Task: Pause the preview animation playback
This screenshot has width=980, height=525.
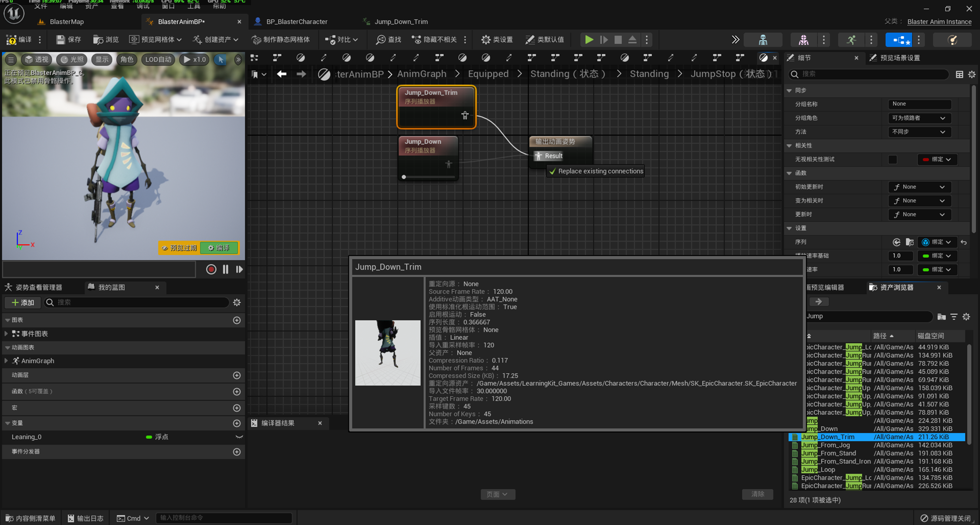Action: click(225, 269)
